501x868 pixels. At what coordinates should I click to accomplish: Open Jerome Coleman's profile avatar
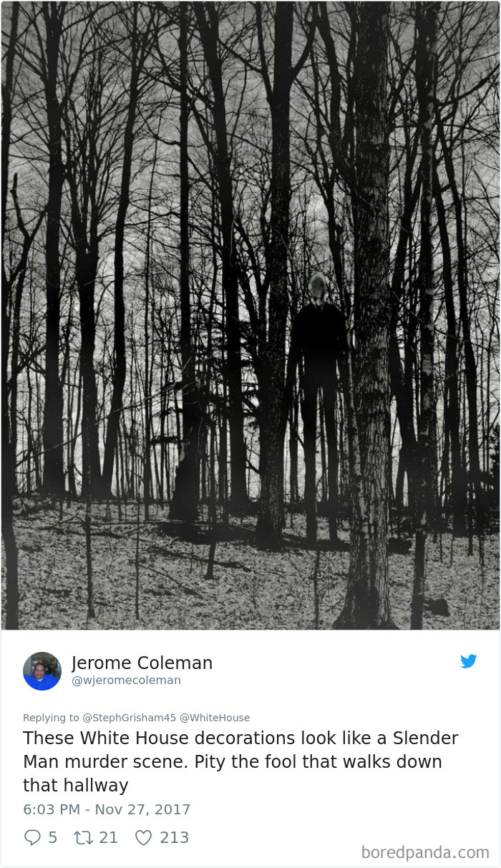pyautogui.click(x=42, y=671)
